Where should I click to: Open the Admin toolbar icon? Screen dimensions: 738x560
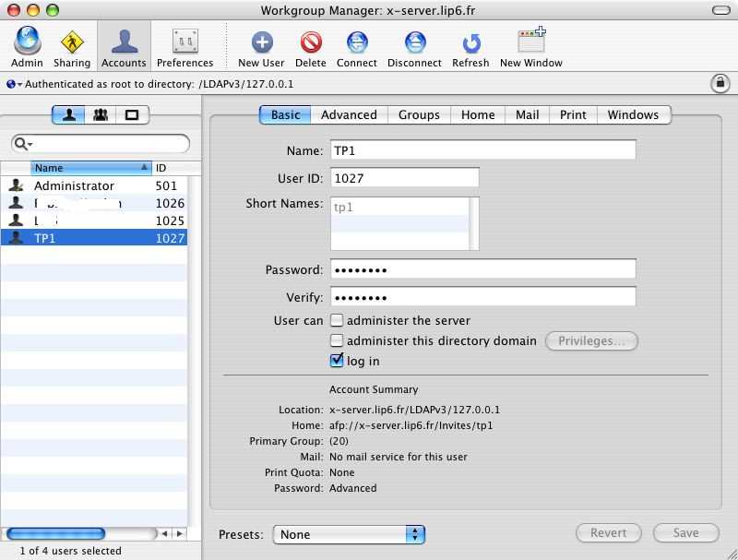(27, 42)
